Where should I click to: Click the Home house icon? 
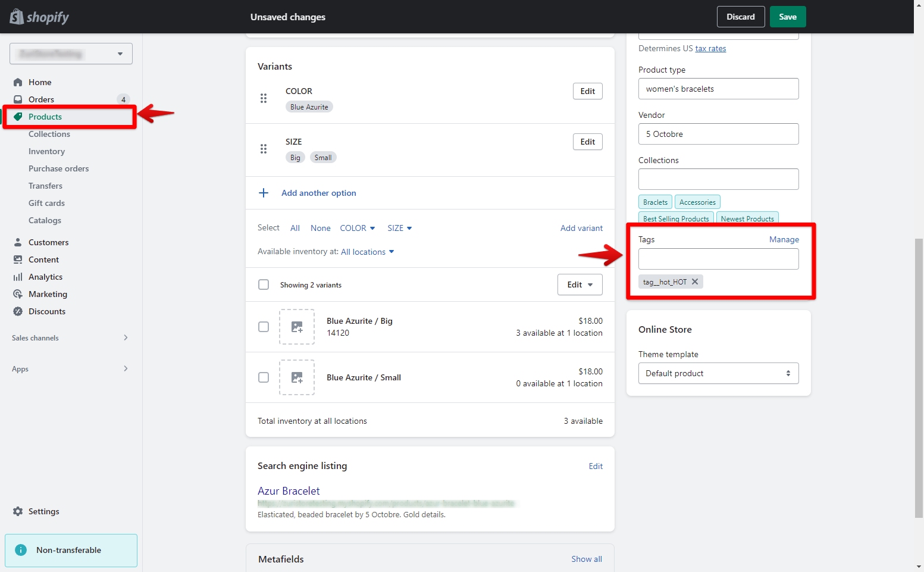(x=18, y=82)
